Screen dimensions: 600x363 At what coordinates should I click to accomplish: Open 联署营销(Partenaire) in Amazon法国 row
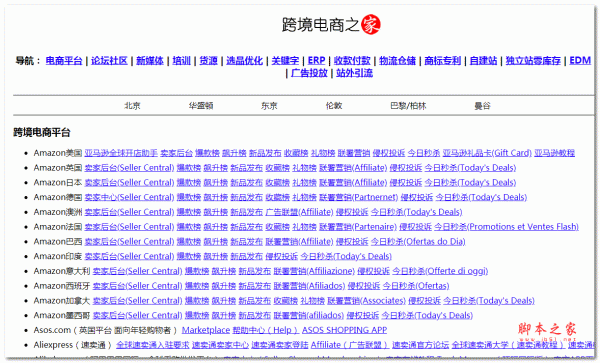coord(357,227)
